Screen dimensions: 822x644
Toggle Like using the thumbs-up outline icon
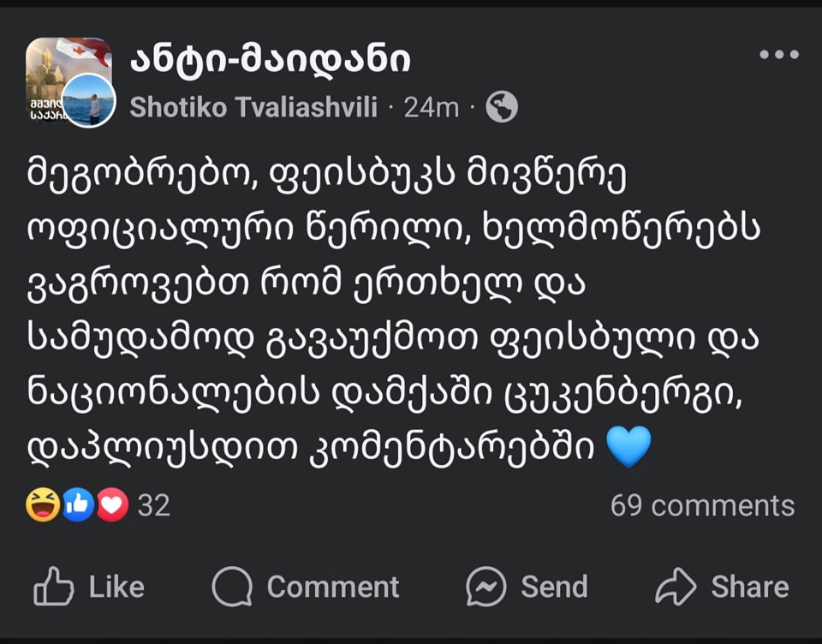pos(53,587)
